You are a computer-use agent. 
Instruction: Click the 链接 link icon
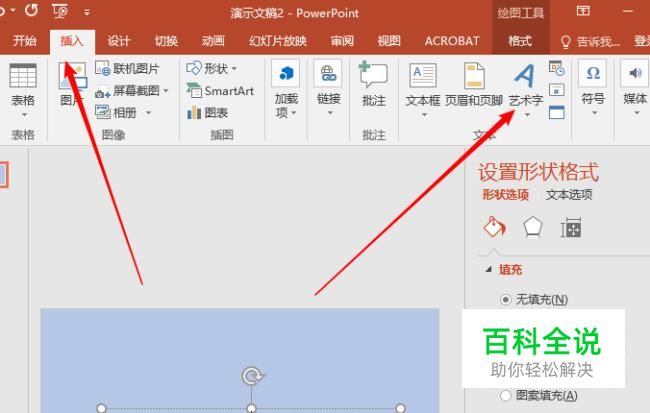tap(328, 73)
